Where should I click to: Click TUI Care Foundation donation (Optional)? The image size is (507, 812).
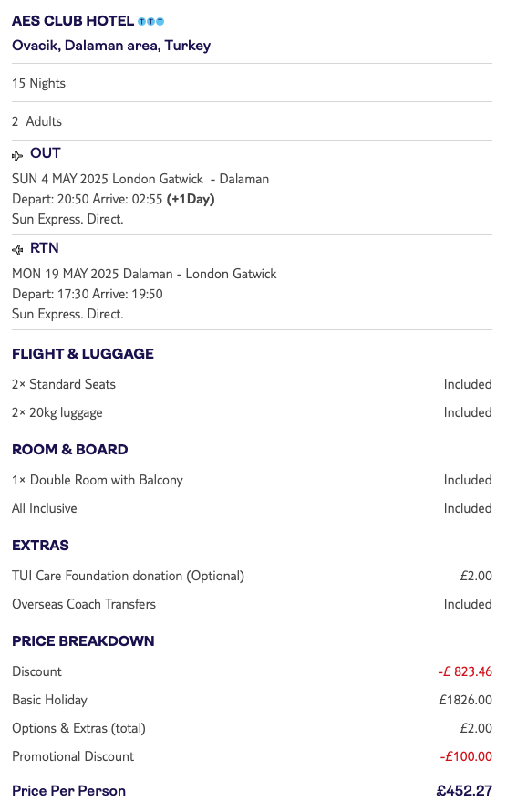click(x=129, y=576)
